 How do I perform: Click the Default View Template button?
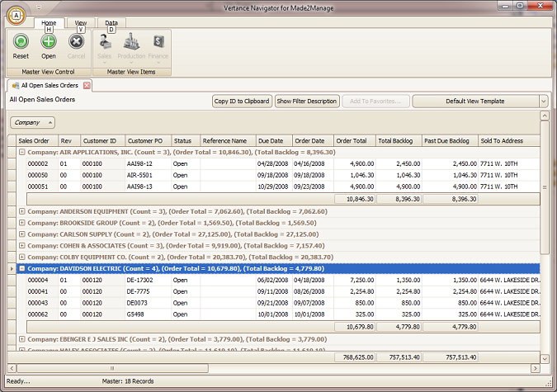click(475, 102)
